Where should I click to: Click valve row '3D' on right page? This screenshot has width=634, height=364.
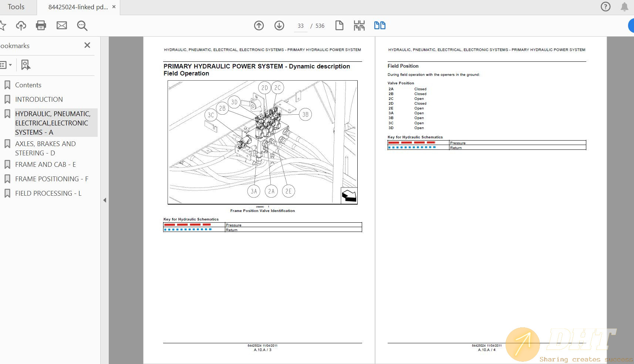(x=406, y=128)
